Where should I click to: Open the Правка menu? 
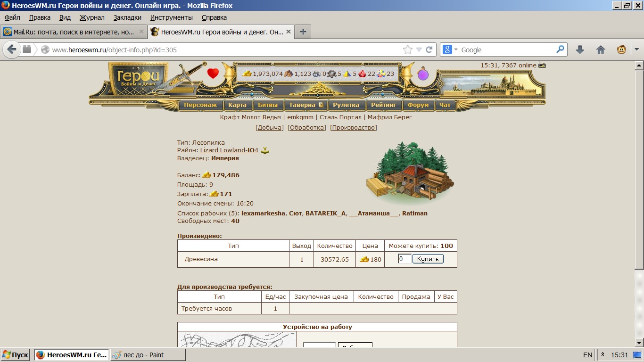coord(40,17)
